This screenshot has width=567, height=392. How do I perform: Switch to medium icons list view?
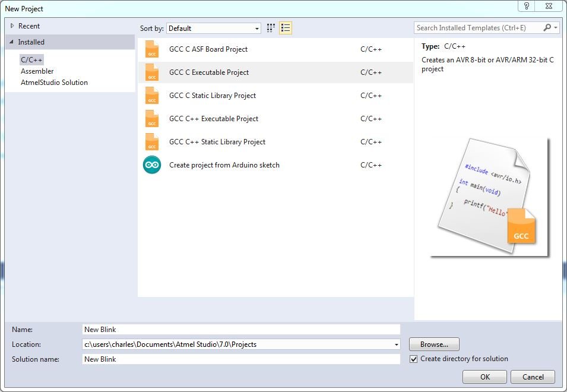point(286,28)
